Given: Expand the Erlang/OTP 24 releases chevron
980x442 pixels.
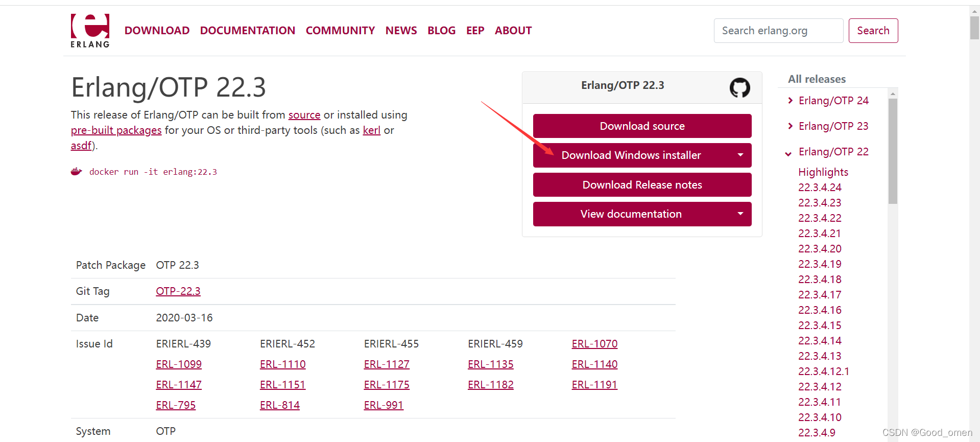Looking at the screenshot, I should click(x=790, y=101).
